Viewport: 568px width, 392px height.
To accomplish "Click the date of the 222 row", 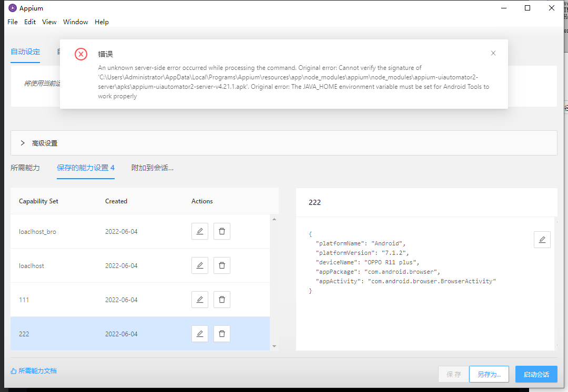I will coord(121,334).
